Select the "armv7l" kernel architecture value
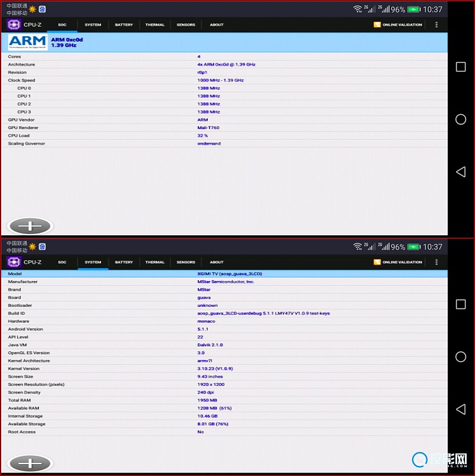This screenshot has height=476, width=475. tap(205, 361)
